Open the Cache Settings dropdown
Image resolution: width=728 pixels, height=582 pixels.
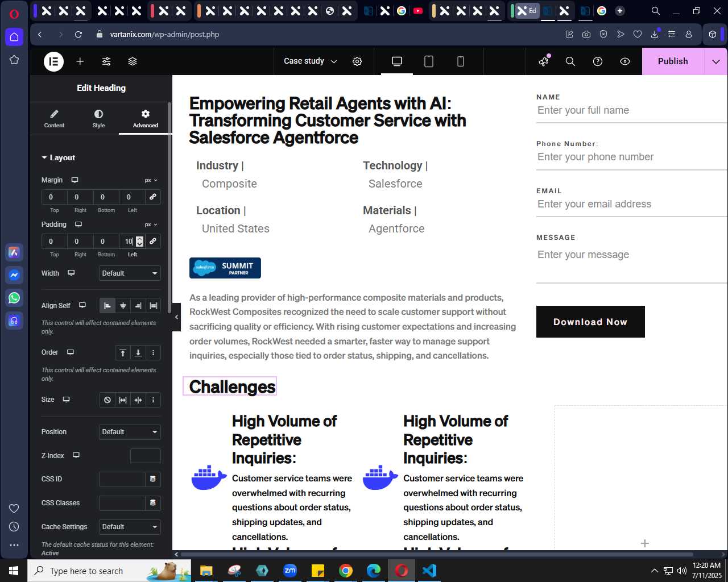(x=130, y=527)
